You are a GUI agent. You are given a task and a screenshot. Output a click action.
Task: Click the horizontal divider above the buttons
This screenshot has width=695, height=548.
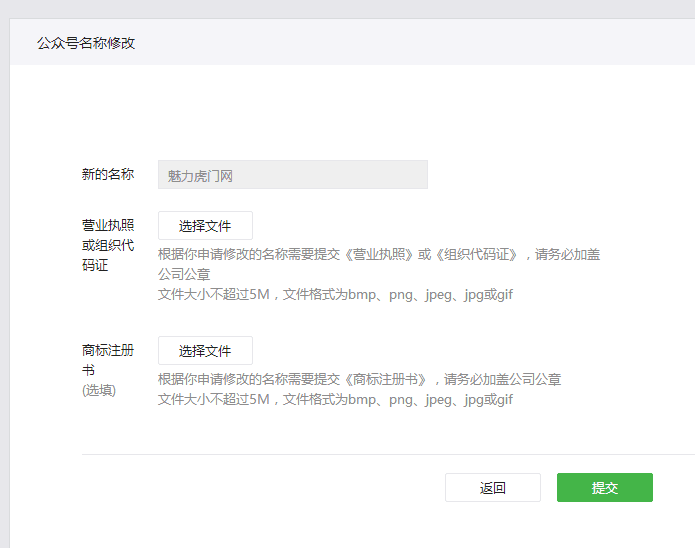pos(380,455)
